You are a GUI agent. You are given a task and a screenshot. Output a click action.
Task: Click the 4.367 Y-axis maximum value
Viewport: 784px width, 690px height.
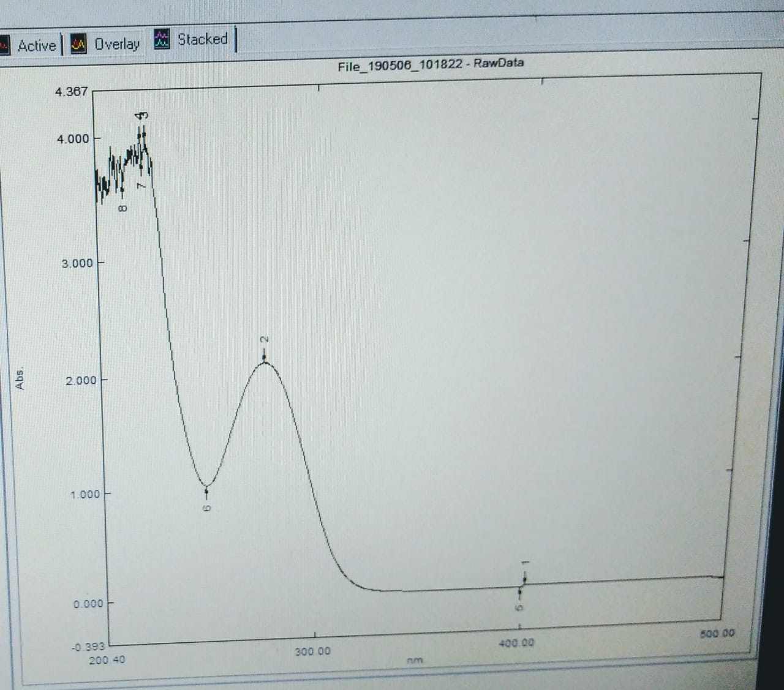click(x=72, y=92)
